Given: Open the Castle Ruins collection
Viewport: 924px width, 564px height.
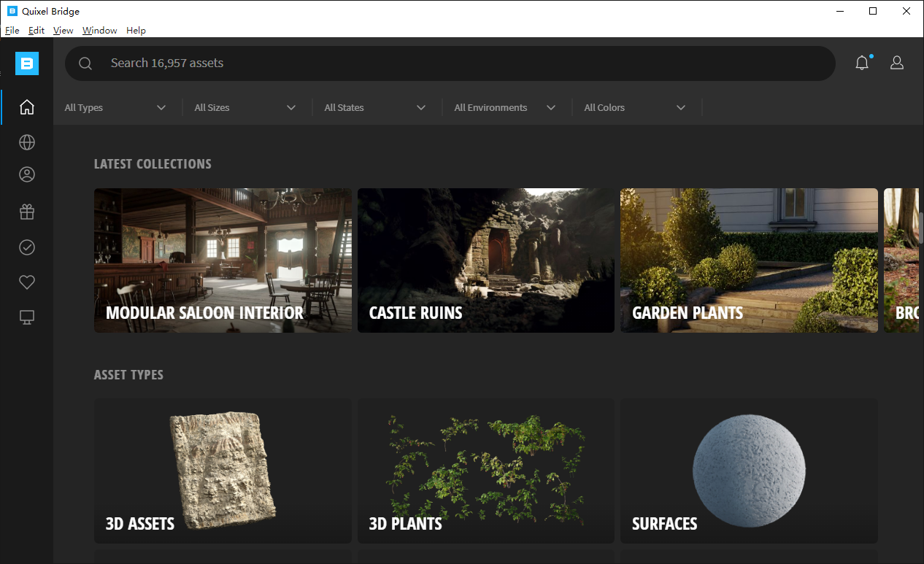Looking at the screenshot, I should click(485, 260).
